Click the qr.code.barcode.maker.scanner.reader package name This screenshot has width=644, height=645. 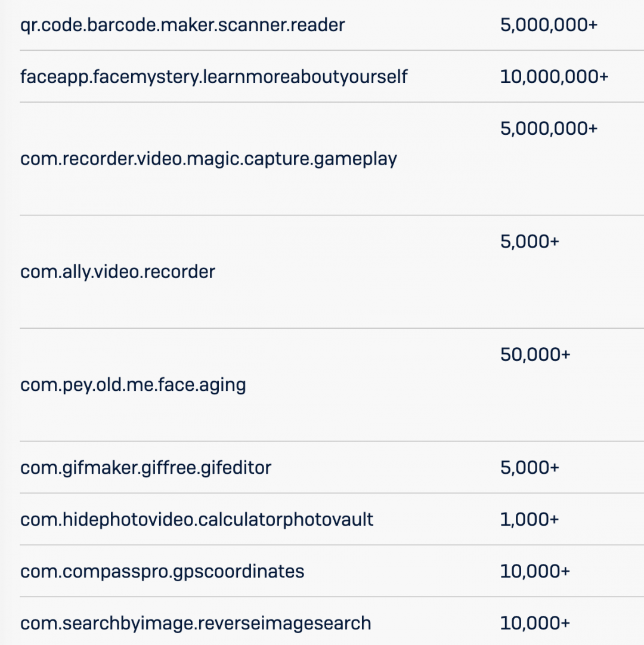pos(182,25)
